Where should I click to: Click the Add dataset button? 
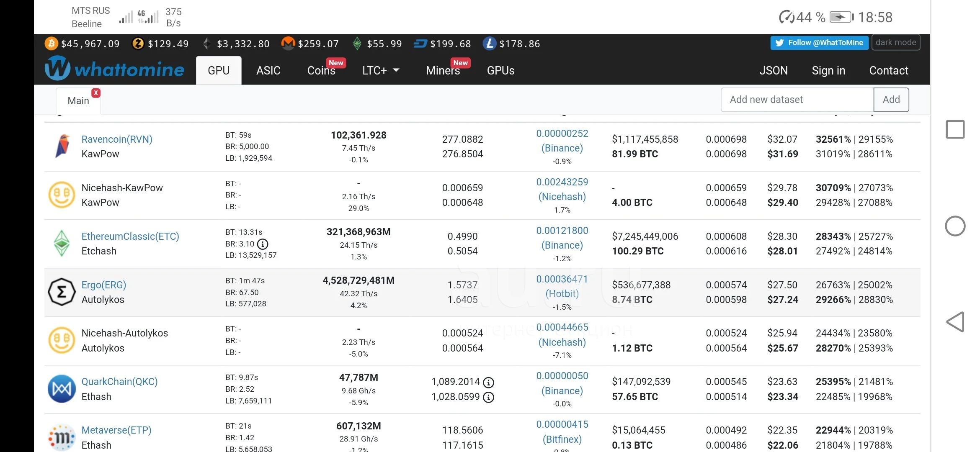coord(891,100)
